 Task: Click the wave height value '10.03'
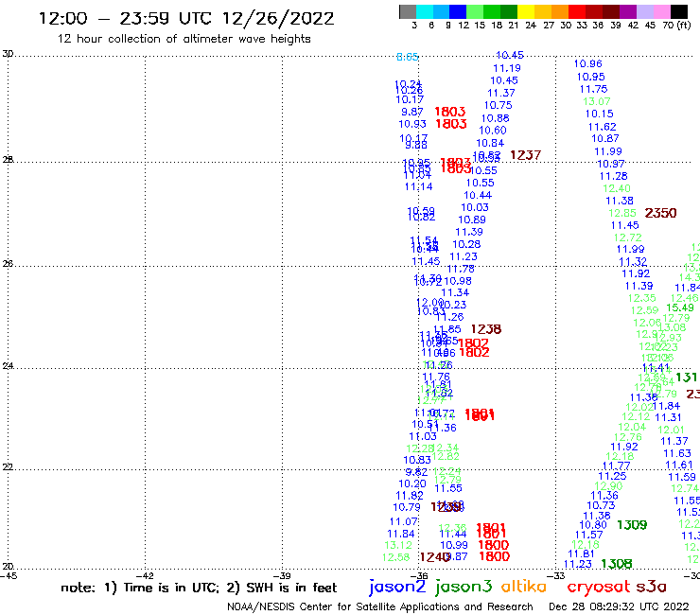(475, 207)
